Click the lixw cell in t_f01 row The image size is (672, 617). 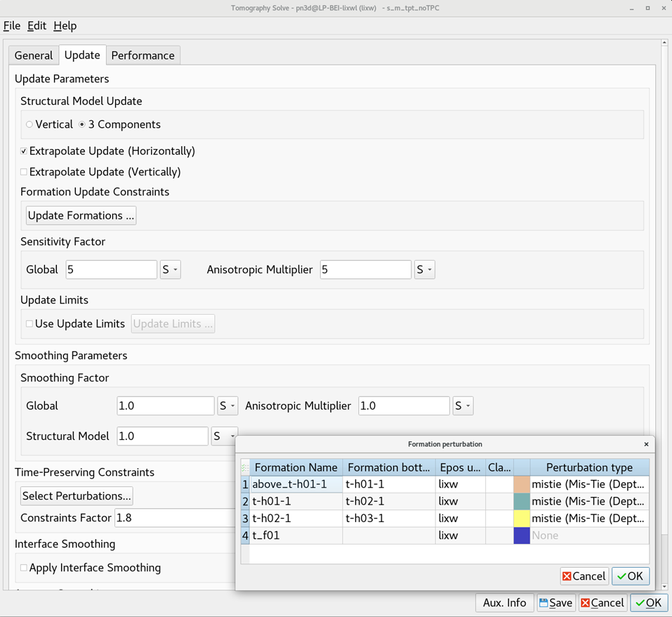click(x=460, y=535)
